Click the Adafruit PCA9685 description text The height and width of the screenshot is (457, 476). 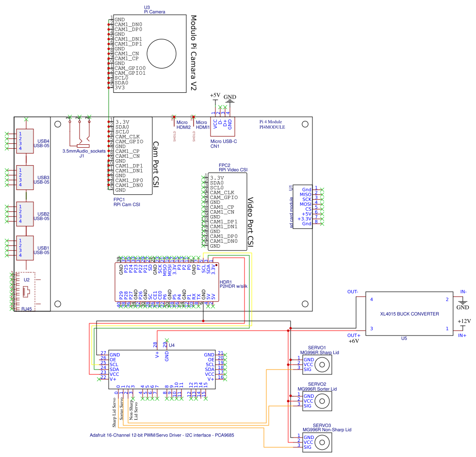point(162,435)
